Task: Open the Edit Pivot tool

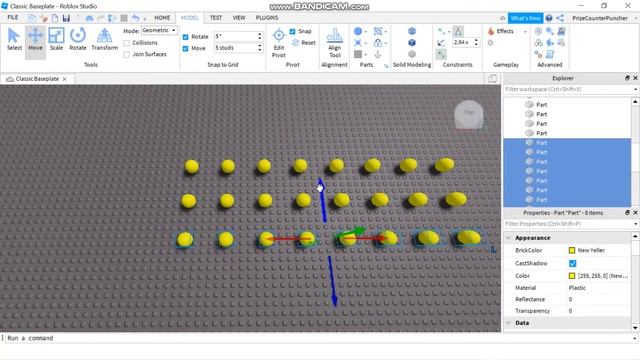Action: [x=279, y=43]
